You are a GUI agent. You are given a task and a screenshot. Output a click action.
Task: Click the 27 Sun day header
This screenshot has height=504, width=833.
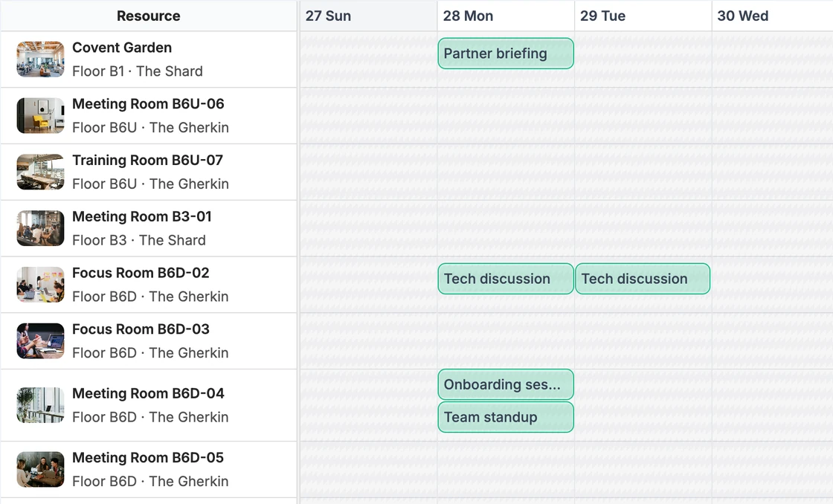368,16
